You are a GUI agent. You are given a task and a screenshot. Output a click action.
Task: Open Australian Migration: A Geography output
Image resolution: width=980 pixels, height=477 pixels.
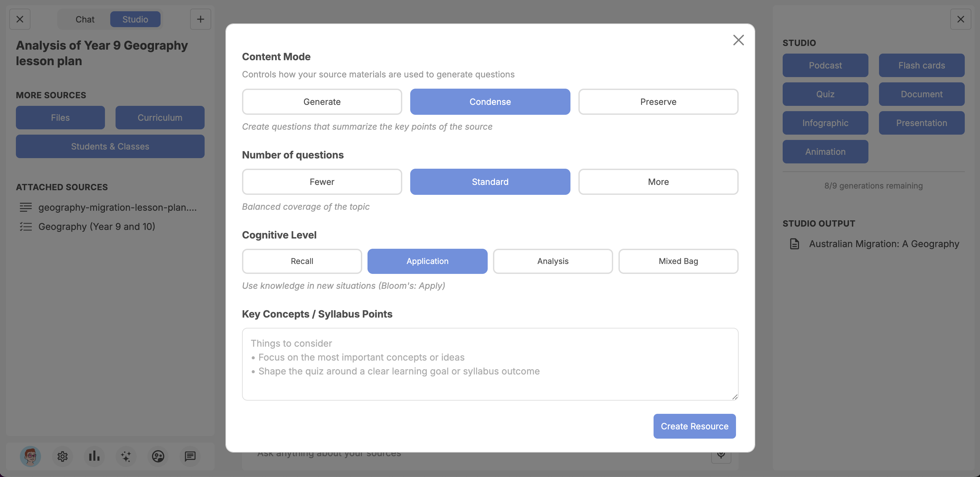pos(883,244)
